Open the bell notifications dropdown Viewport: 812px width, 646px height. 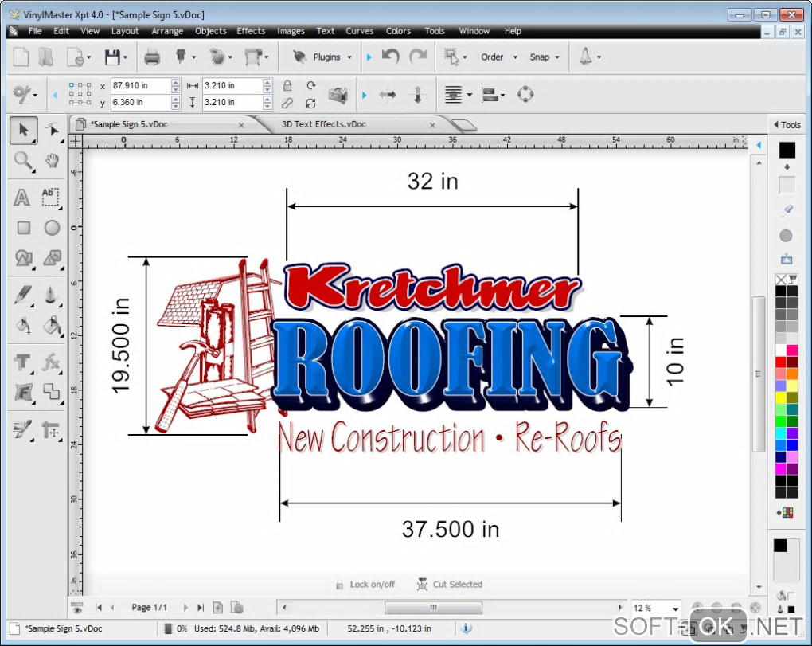(599, 57)
